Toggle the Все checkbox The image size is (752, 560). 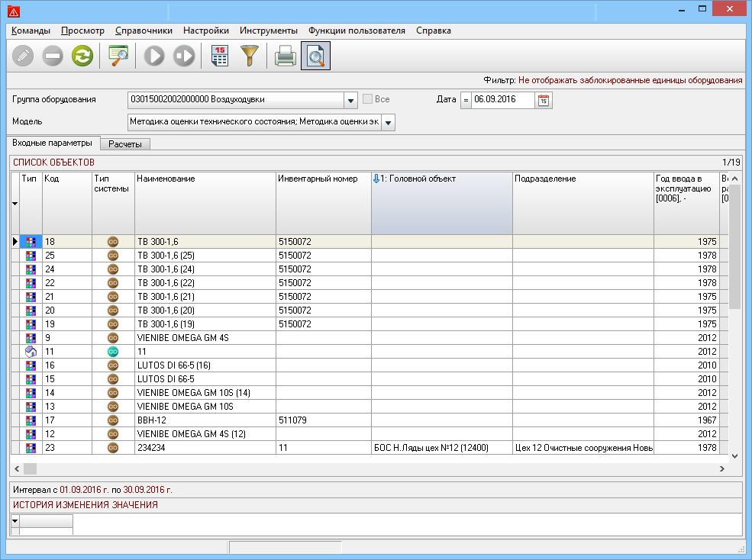(368, 100)
